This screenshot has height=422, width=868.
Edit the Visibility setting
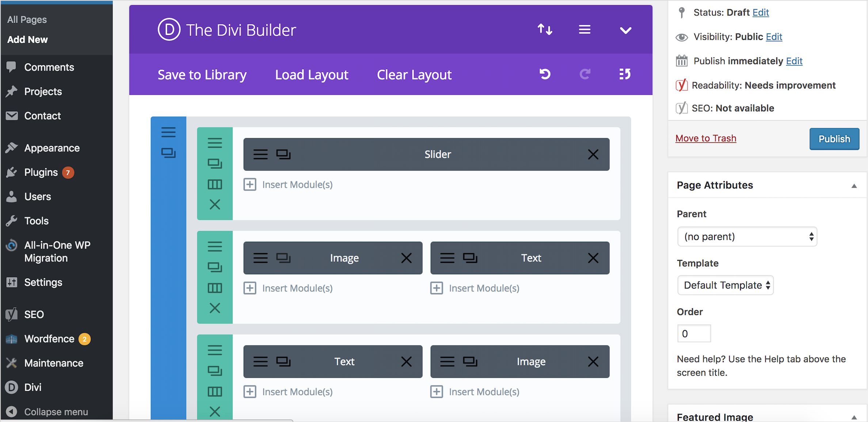774,37
